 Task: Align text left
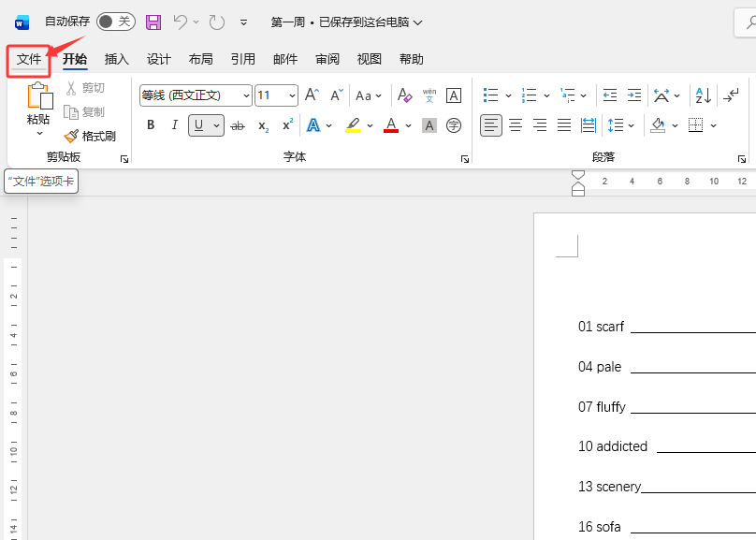tap(491, 125)
